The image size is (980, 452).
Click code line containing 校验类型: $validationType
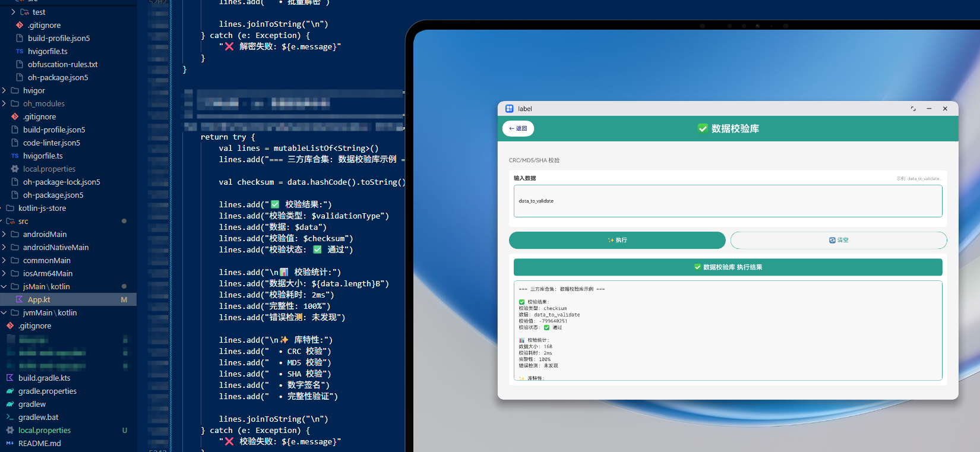(304, 216)
